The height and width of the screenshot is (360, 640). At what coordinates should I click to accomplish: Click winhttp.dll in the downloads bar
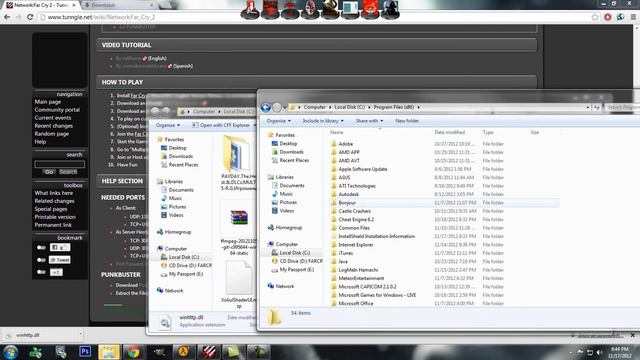pos(27,335)
